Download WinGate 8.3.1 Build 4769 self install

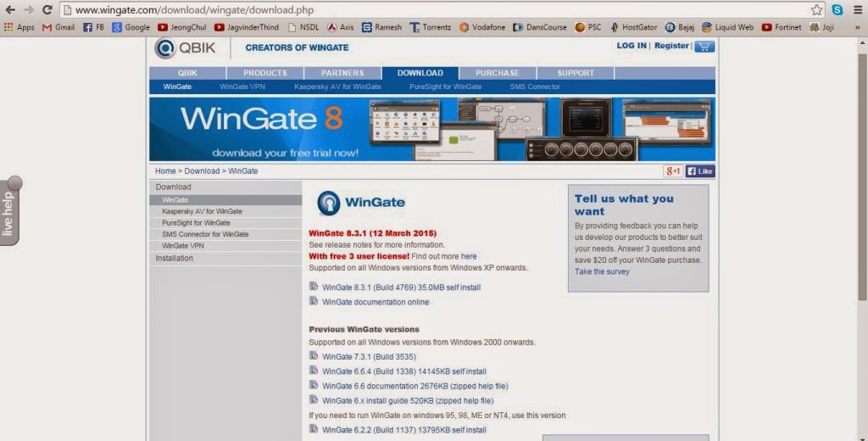[x=401, y=287]
